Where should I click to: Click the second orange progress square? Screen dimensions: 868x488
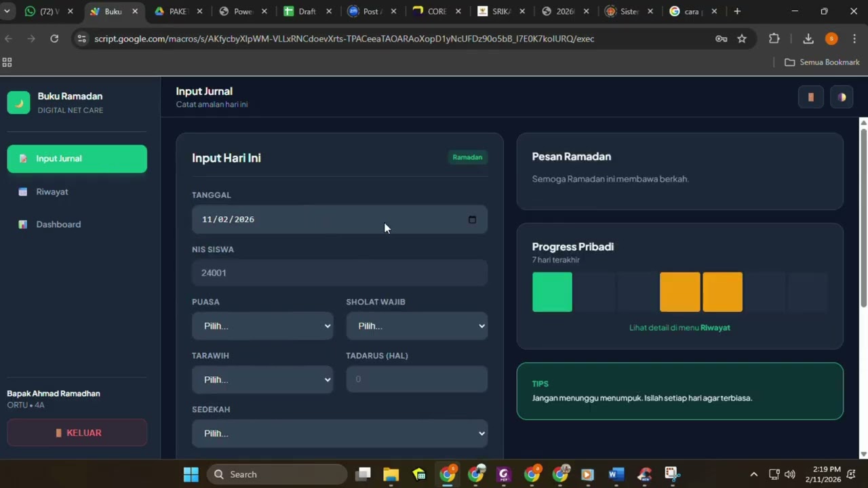pyautogui.click(x=723, y=292)
